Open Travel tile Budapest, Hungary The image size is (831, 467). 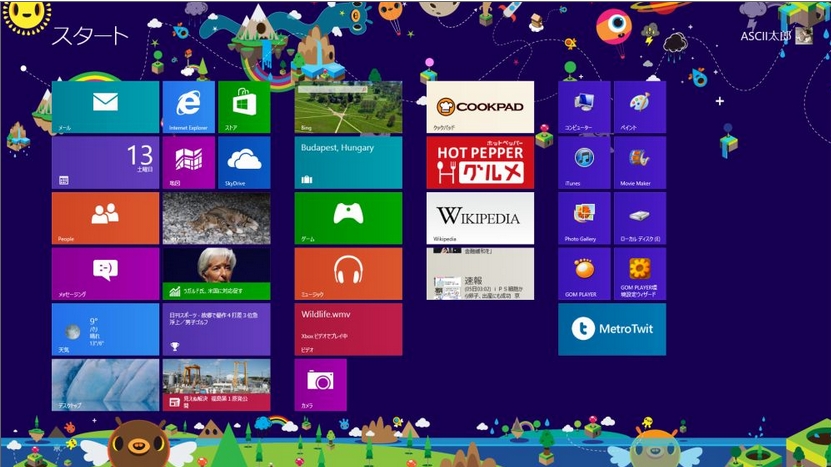pos(348,163)
